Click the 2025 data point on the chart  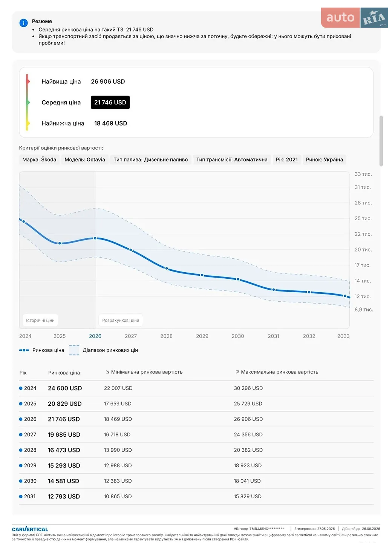tap(60, 243)
